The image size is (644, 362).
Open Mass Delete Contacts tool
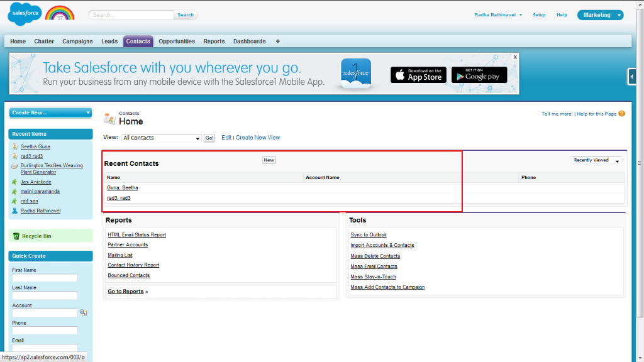[375, 256]
